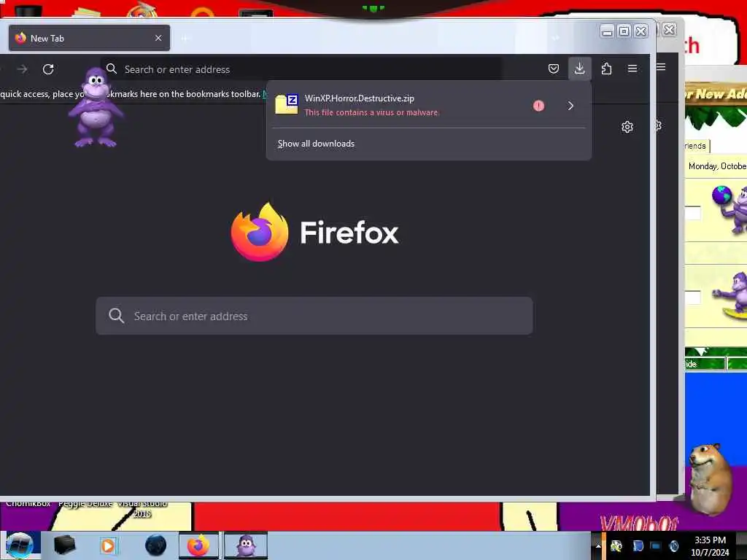The width and height of the screenshot is (747, 560).
Task: Click the tray icon beside the 3:35 PM clock
Action: click(673, 545)
